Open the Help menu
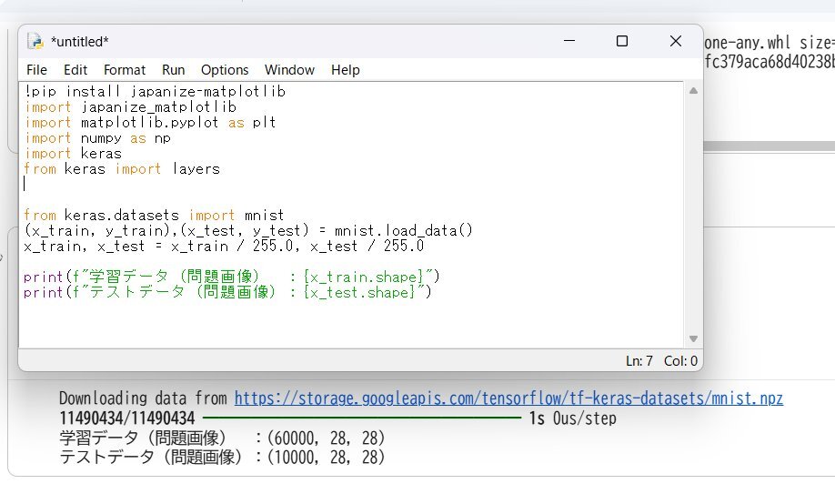This screenshot has height=504, width=835. pos(345,70)
